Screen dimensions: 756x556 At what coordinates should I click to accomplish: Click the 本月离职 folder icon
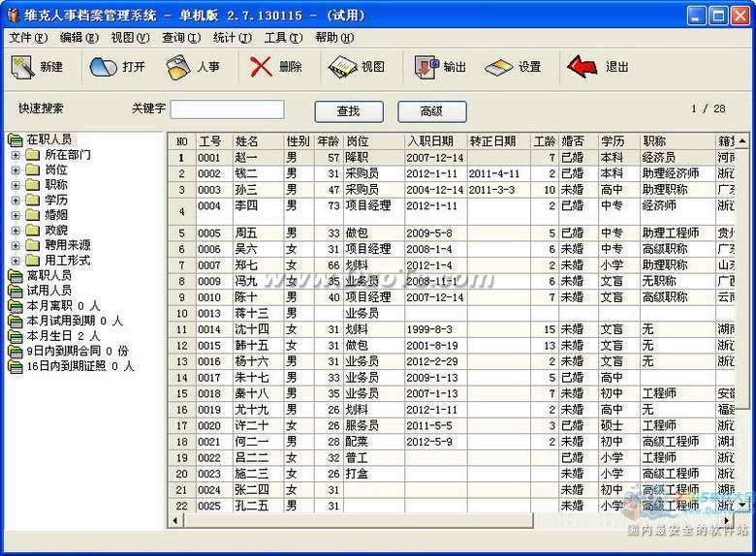16,306
